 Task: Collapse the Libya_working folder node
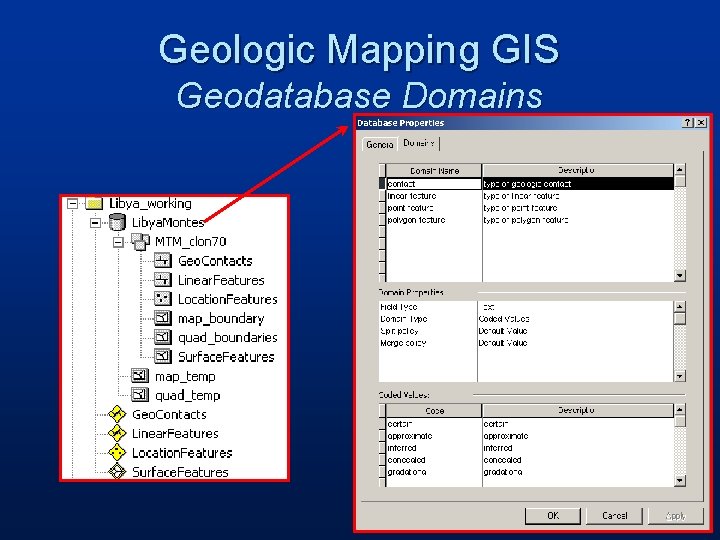pos(72,203)
